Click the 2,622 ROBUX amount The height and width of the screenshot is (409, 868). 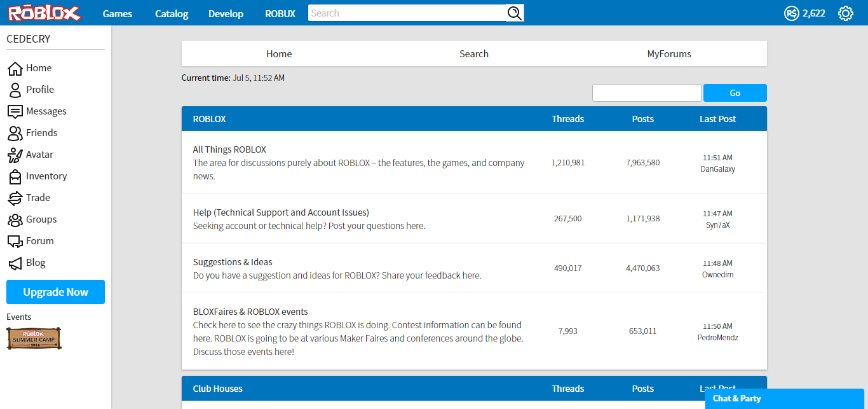tap(814, 13)
